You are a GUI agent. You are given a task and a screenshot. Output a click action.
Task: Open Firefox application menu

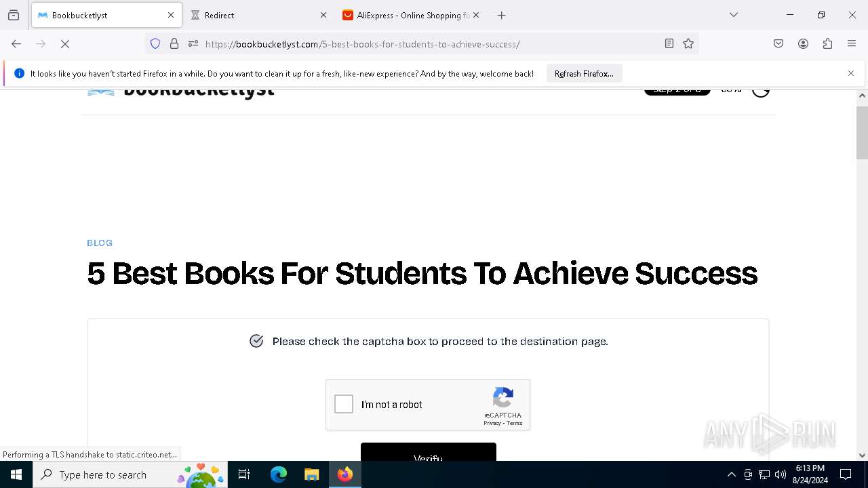pos(852,44)
